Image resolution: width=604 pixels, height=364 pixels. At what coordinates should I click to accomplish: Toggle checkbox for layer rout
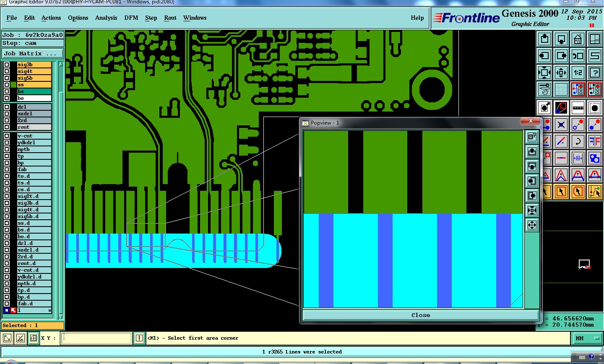(7, 127)
